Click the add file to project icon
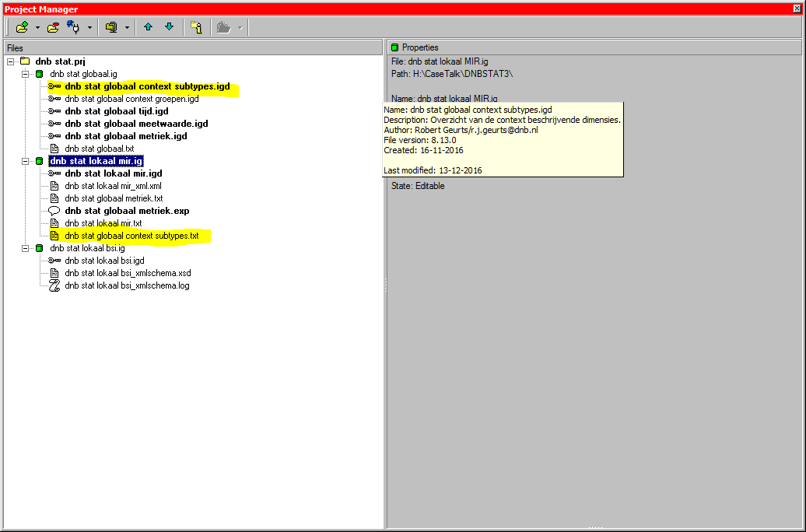Viewport: 806px width, 532px height. tap(22, 27)
